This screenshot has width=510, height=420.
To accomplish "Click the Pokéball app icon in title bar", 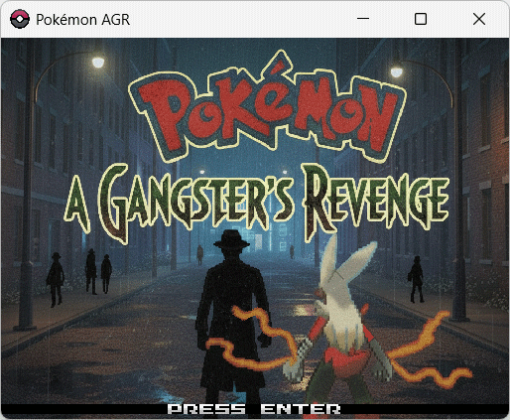I will (x=20, y=19).
